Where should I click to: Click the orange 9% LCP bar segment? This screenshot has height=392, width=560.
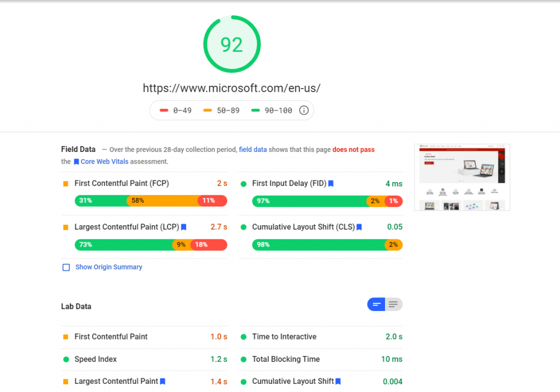point(182,244)
